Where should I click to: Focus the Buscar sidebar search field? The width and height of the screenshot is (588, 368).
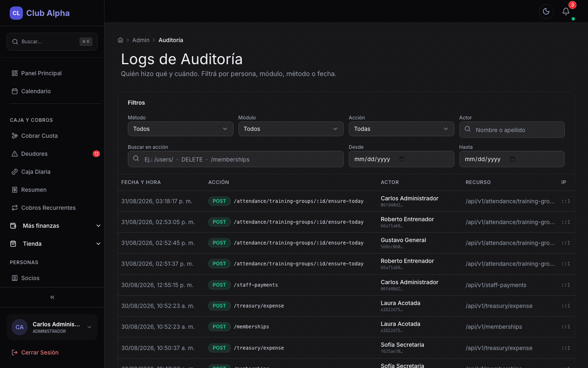(52, 42)
